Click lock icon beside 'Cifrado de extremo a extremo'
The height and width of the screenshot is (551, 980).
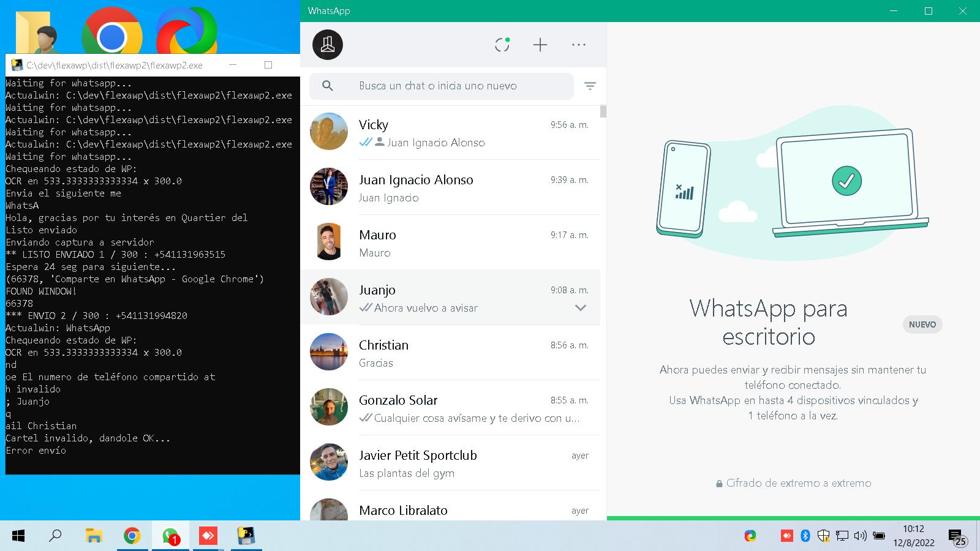tap(719, 484)
